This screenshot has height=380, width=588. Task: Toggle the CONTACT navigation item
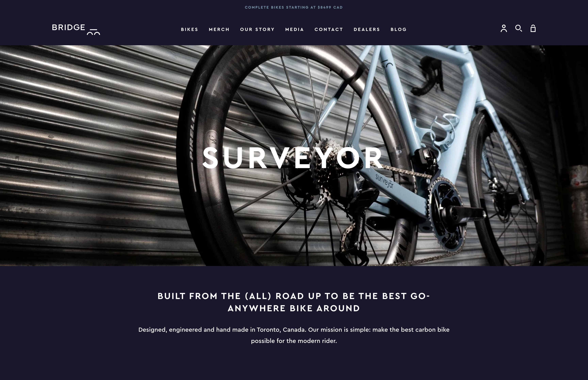coord(329,29)
